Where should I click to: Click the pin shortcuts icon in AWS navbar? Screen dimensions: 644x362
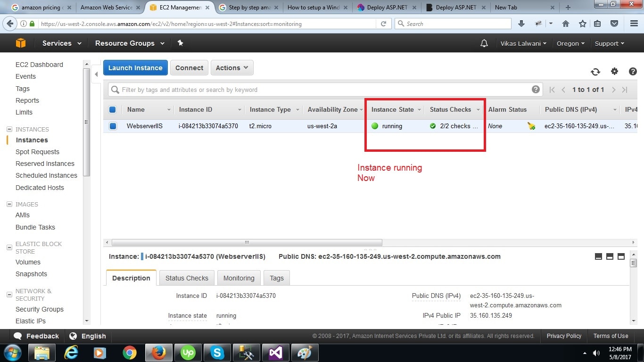pyautogui.click(x=180, y=43)
